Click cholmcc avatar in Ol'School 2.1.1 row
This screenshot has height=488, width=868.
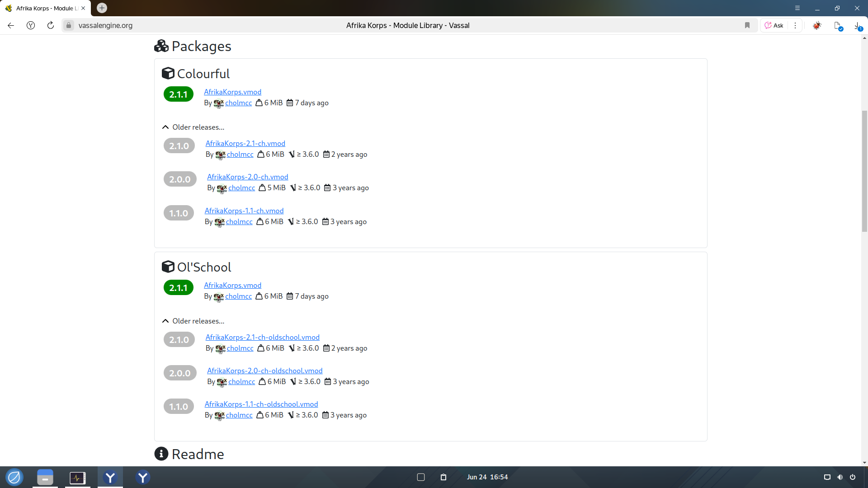pyautogui.click(x=219, y=297)
